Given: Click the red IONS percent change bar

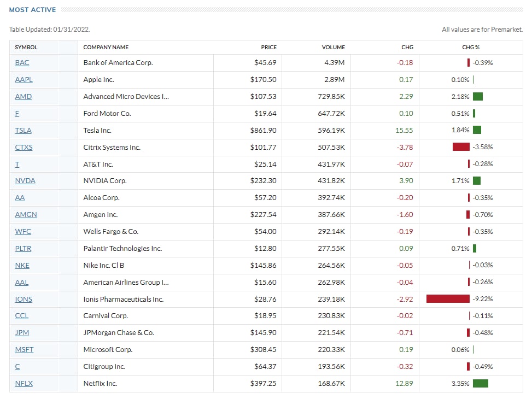Looking at the screenshot, I should pos(448,299).
